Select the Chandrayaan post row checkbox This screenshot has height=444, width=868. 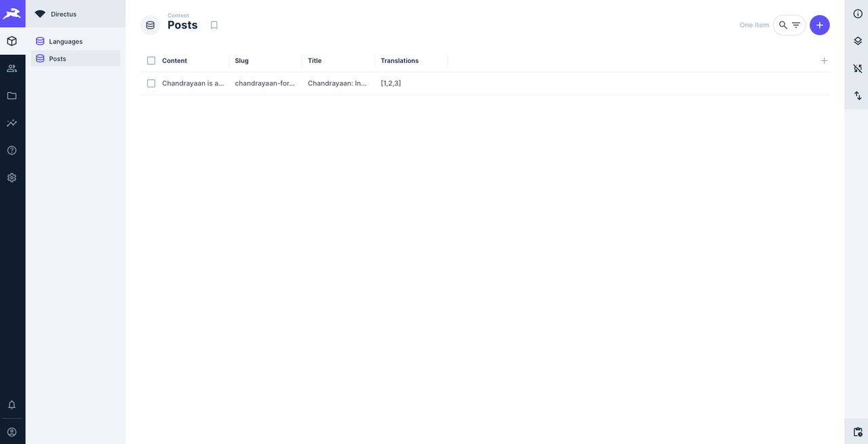[151, 83]
